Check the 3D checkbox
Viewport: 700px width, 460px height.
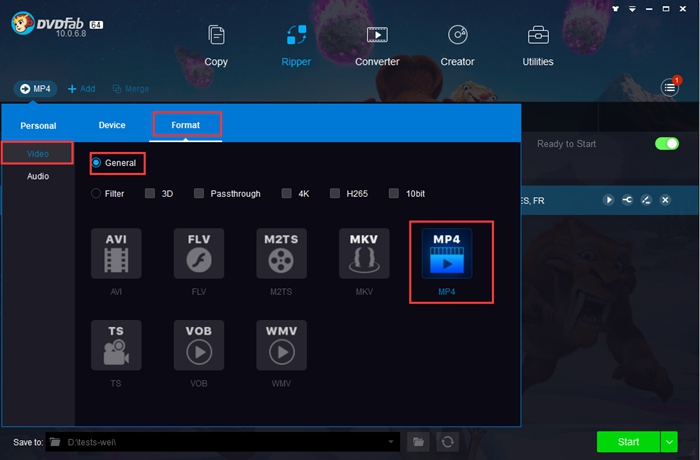(150, 193)
